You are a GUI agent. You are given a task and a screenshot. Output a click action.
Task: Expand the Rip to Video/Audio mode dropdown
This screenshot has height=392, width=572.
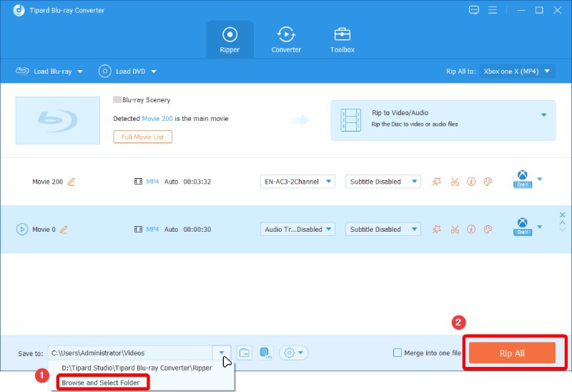543,115
